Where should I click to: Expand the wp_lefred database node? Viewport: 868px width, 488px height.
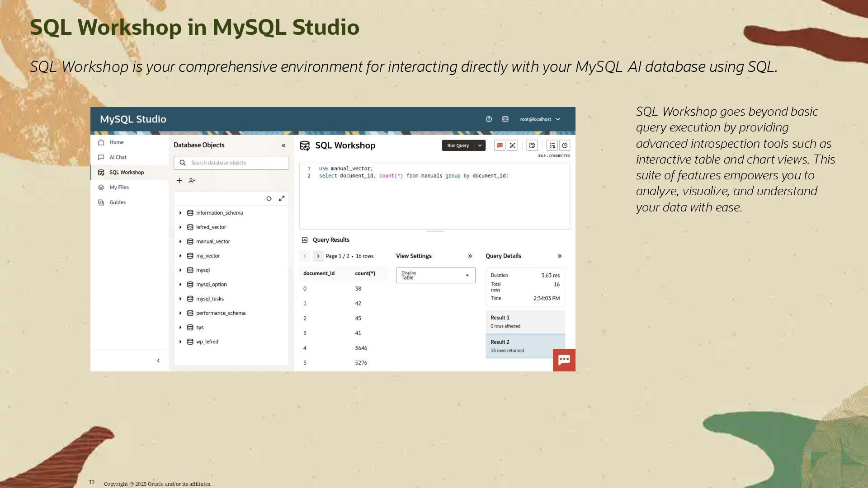pos(180,342)
